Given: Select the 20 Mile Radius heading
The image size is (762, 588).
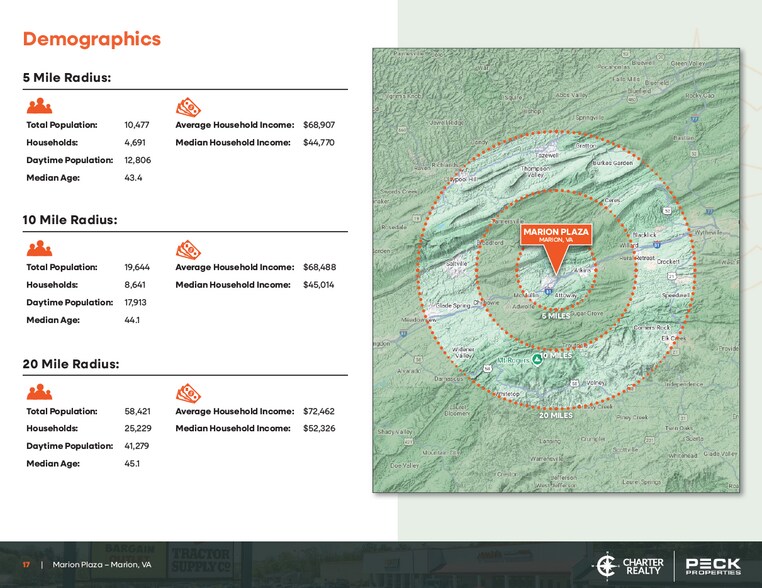Looking at the screenshot, I should click(x=70, y=364).
